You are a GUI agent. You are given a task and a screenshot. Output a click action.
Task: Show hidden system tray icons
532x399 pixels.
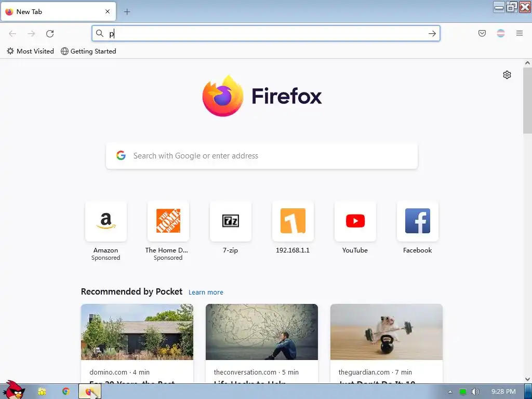[x=450, y=392]
